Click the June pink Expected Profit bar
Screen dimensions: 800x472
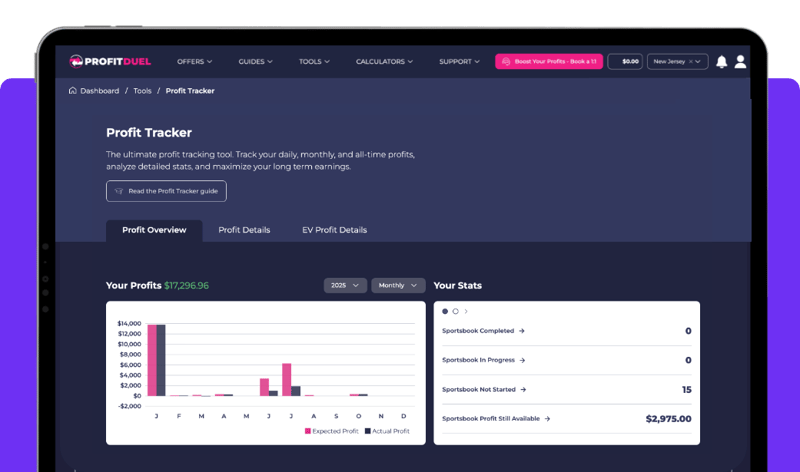[264, 387]
